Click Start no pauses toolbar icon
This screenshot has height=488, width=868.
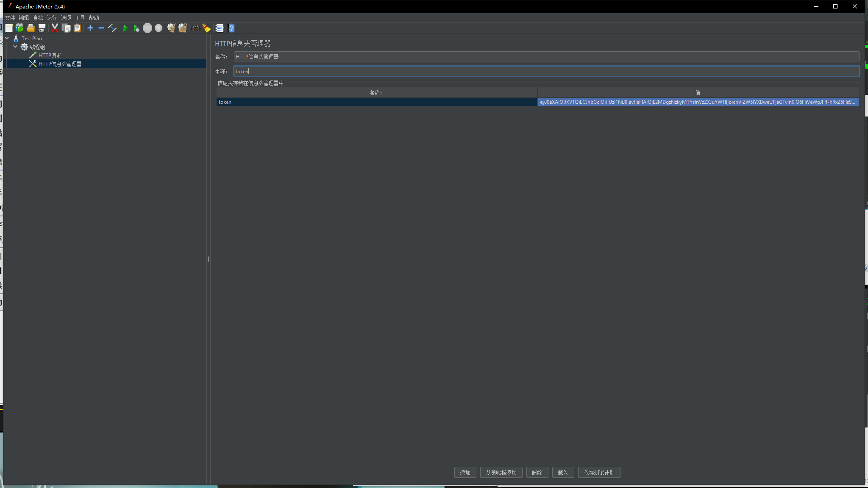[x=136, y=28]
